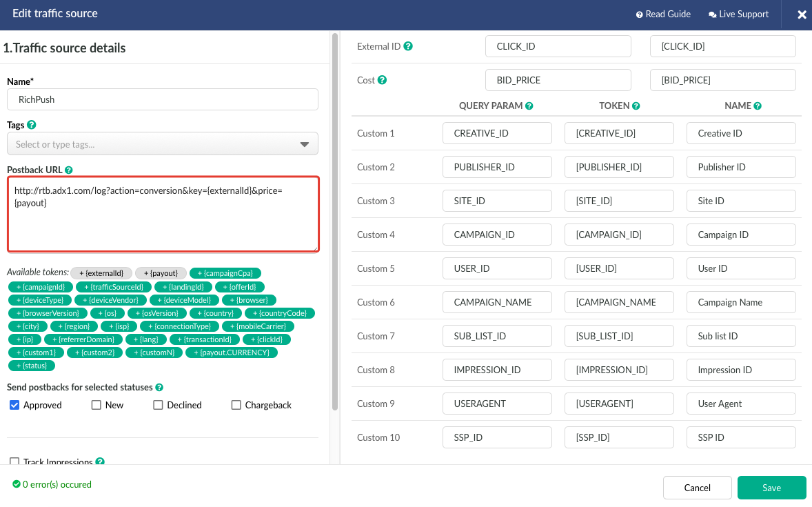Viewport: 812px width, 507px height.
Task: Click External ID query param field CLICK_ID
Action: (x=558, y=46)
